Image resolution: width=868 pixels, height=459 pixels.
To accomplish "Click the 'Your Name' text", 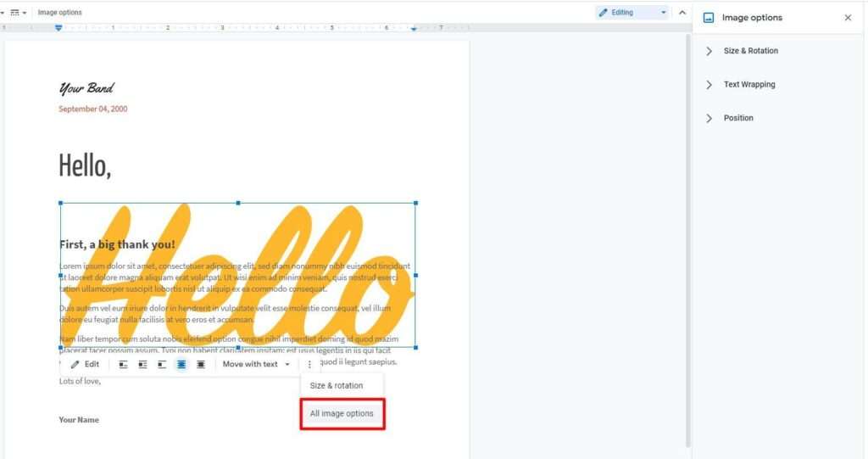I will tap(79, 420).
